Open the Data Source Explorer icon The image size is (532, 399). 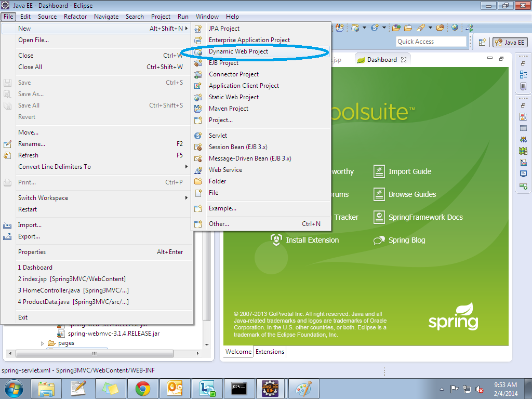click(x=523, y=151)
